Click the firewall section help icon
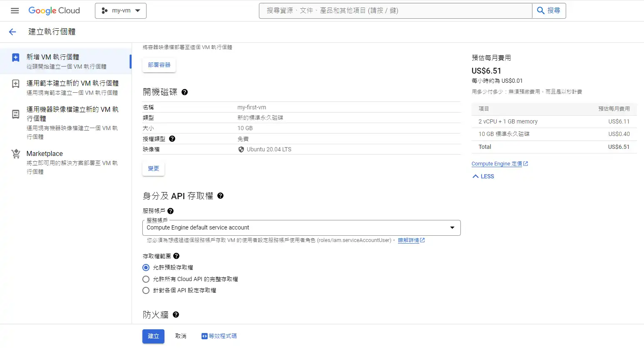Viewport: 644px width, 348px height. tap(176, 315)
